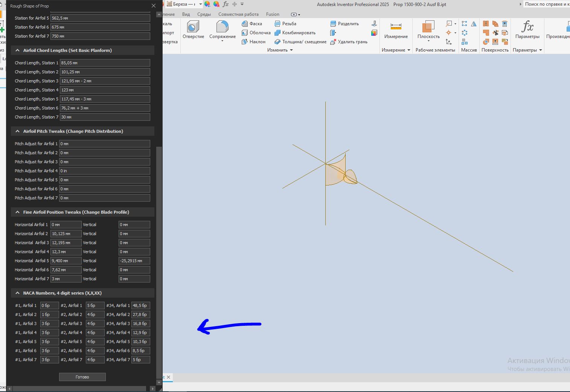Screen dimensions: 570x392
Task: Open fx Параметры in the ribbon
Action: (527, 30)
